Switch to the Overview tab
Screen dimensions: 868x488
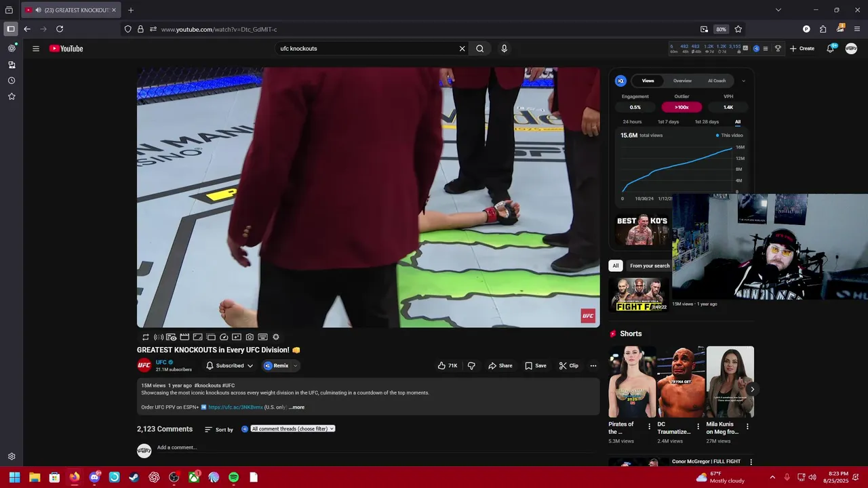(x=682, y=81)
